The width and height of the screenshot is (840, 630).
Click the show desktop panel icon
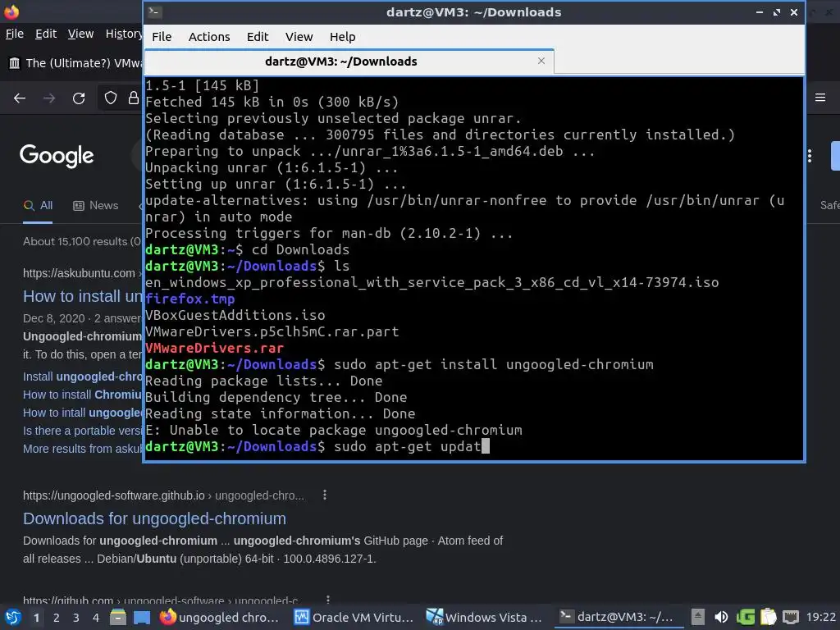click(142, 617)
